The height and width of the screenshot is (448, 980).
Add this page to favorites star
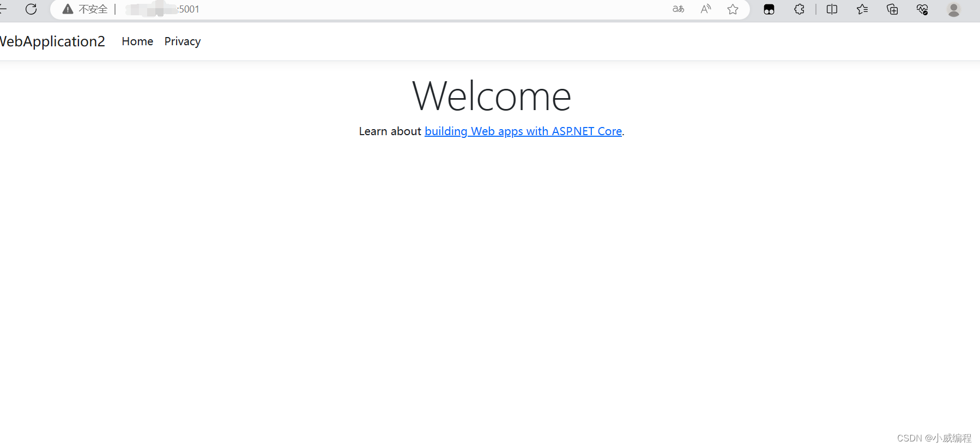(x=733, y=9)
